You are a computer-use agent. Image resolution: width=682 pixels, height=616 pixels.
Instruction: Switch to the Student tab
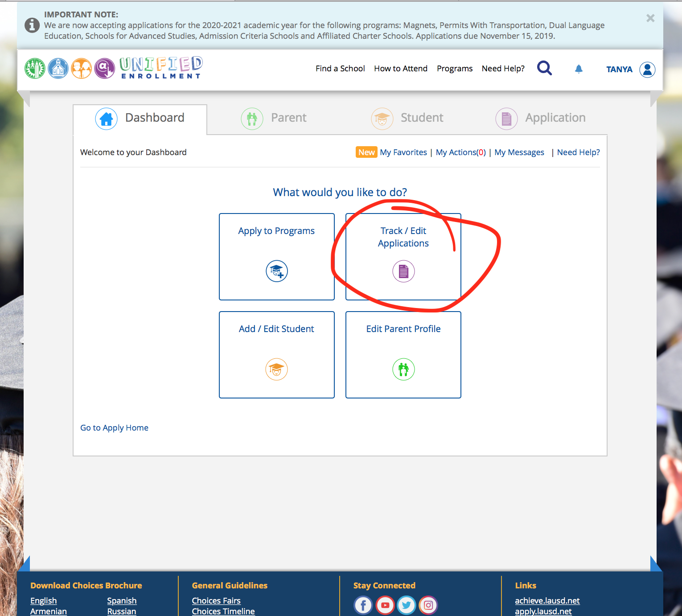(407, 118)
